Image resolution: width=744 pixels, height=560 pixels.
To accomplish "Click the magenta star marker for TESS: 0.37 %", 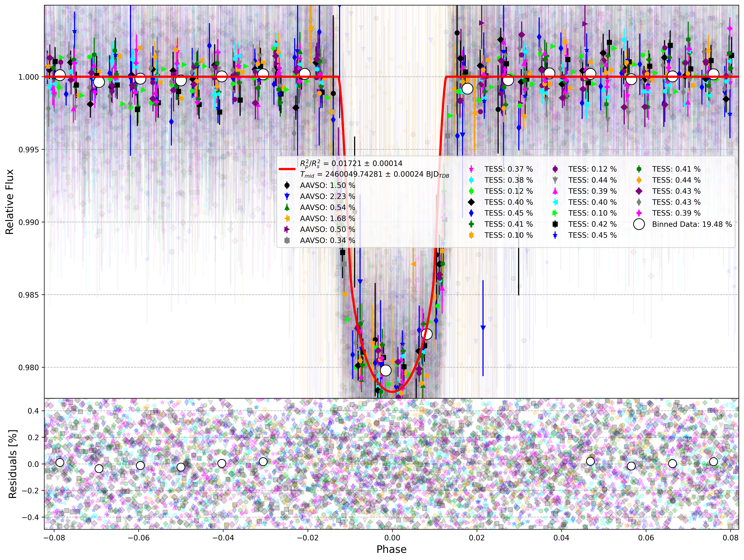I will 471,169.
